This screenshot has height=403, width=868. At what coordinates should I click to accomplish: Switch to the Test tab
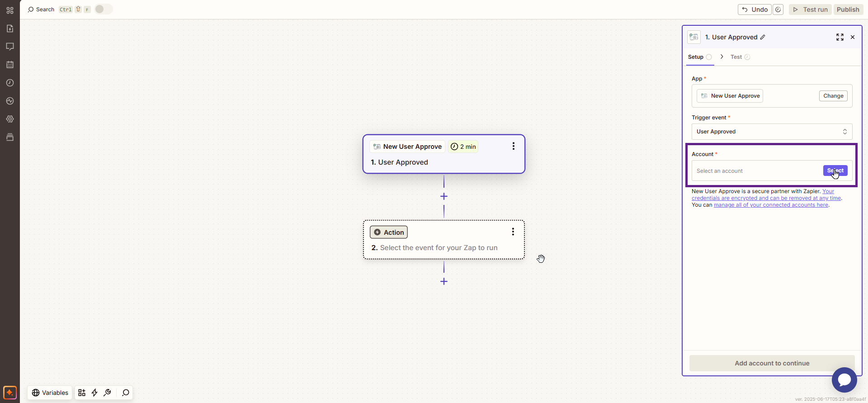pyautogui.click(x=736, y=57)
